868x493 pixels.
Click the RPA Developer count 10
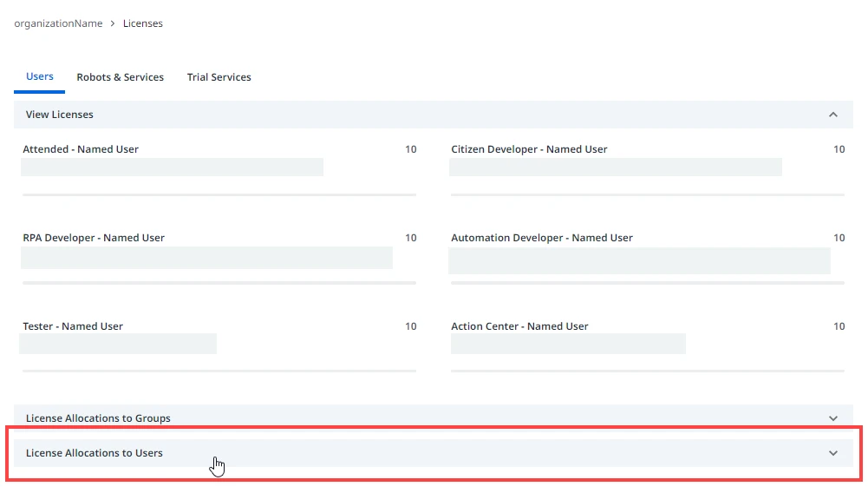411,238
